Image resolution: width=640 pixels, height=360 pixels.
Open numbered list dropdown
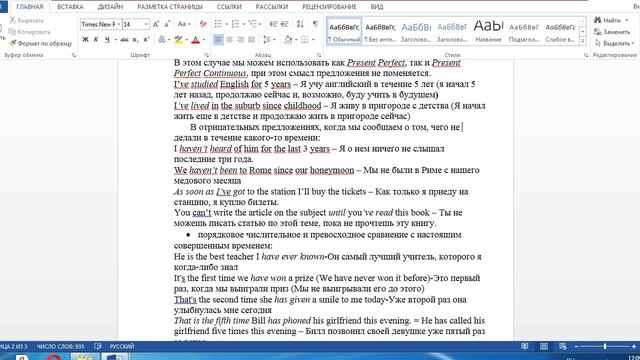pyautogui.click(x=244, y=24)
